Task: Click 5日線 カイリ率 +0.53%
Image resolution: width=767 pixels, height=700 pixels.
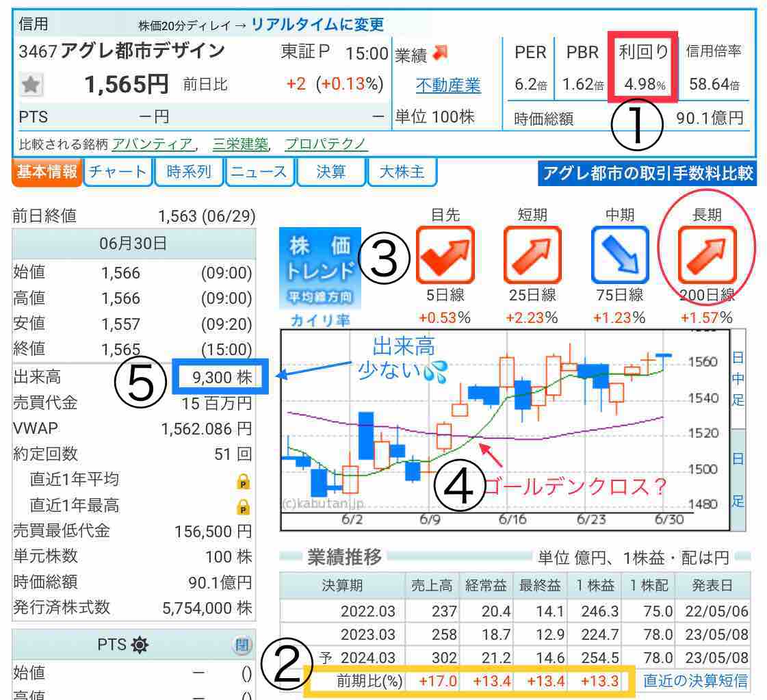Action: click(445, 318)
